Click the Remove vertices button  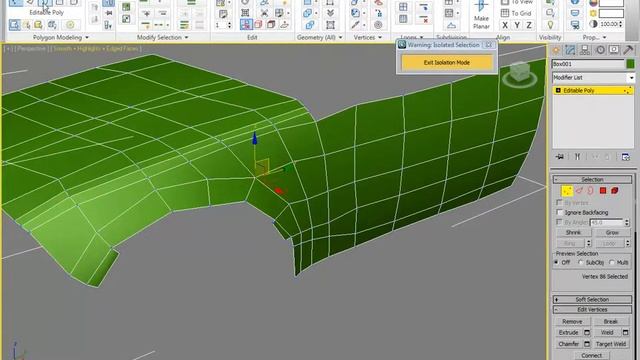tap(572, 322)
